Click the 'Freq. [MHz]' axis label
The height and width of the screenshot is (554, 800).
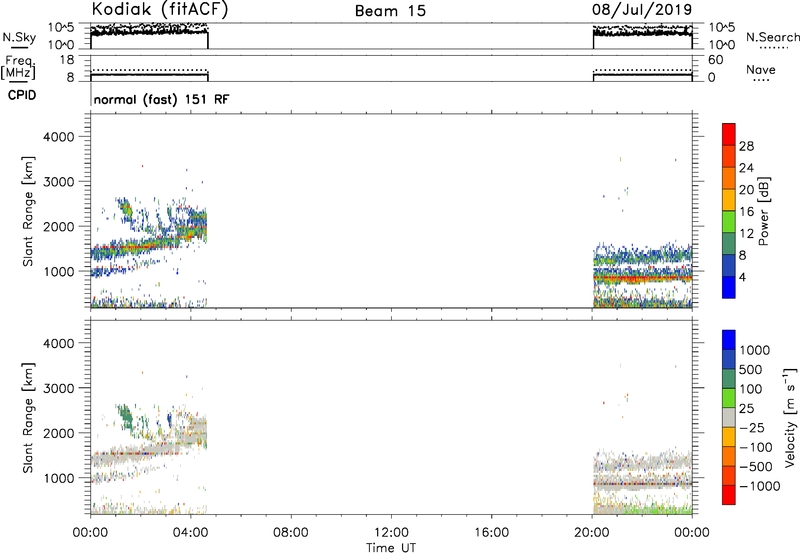point(19,68)
